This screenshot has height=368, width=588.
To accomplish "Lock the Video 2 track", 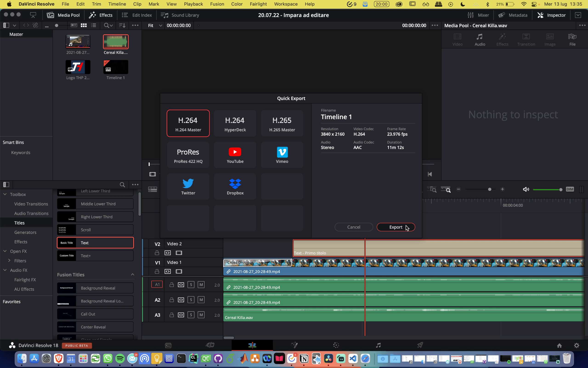I will coord(157,253).
